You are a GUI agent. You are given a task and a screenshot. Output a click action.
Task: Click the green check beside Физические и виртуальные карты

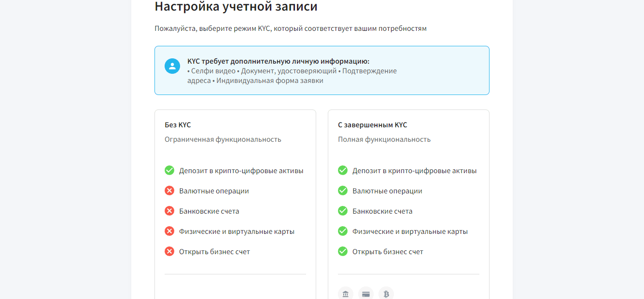(343, 231)
